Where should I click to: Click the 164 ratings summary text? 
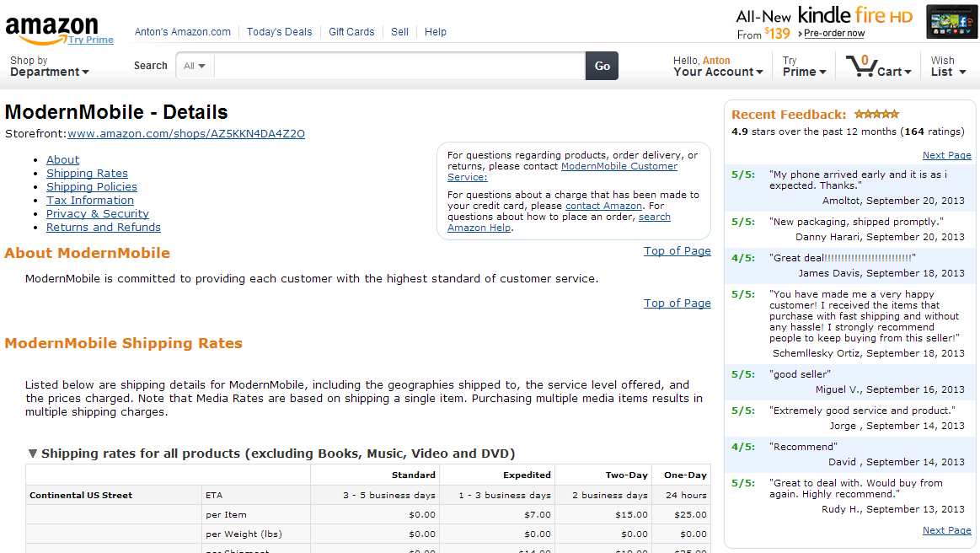[848, 132]
